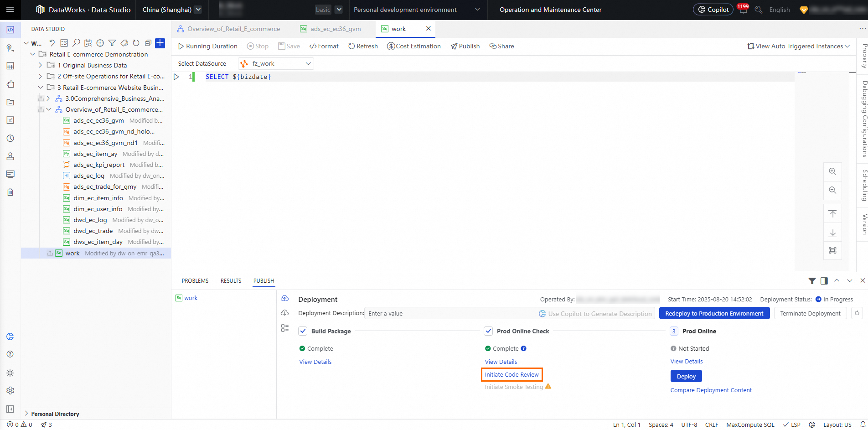Click the Initiate Code Review link

pyautogui.click(x=511, y=375)
